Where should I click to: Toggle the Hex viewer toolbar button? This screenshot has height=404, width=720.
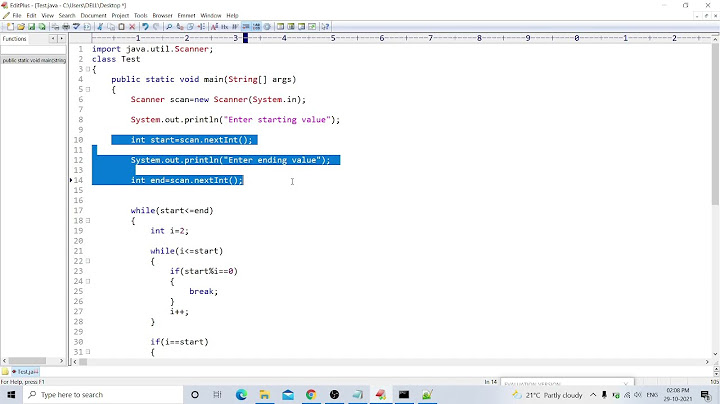tap(225, 27)
